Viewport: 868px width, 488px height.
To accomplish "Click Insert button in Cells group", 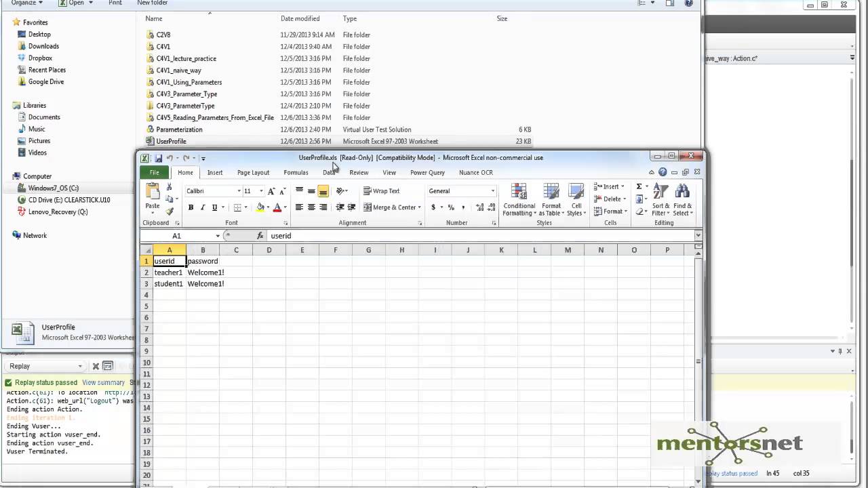I will click(609, 186).
